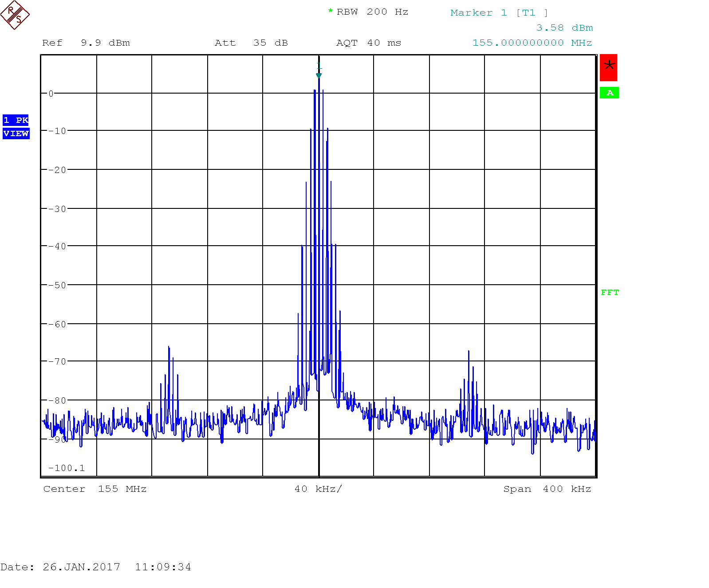Click the blue VIEW trace mode label
709x588 pixels.
16,133
